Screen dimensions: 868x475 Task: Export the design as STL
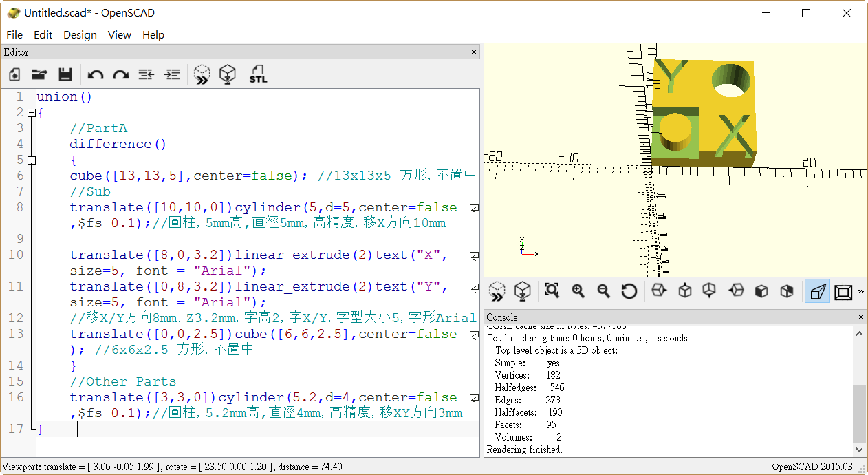coord(259,74)
